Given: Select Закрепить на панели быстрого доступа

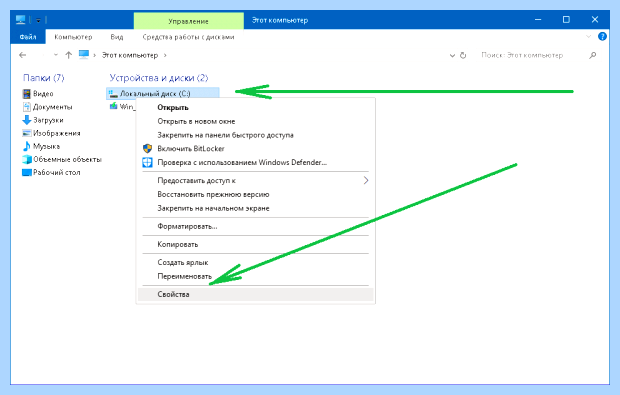Looking at the screenshot, I should 255,135.
